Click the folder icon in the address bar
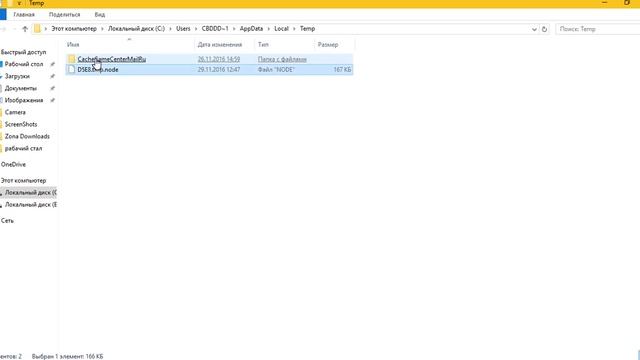 tap(37, 29)
